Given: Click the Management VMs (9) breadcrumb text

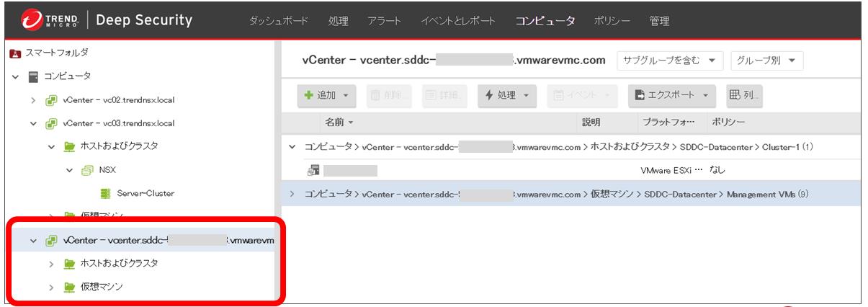Looking at the screenshot, I should (x=767, y=194).
